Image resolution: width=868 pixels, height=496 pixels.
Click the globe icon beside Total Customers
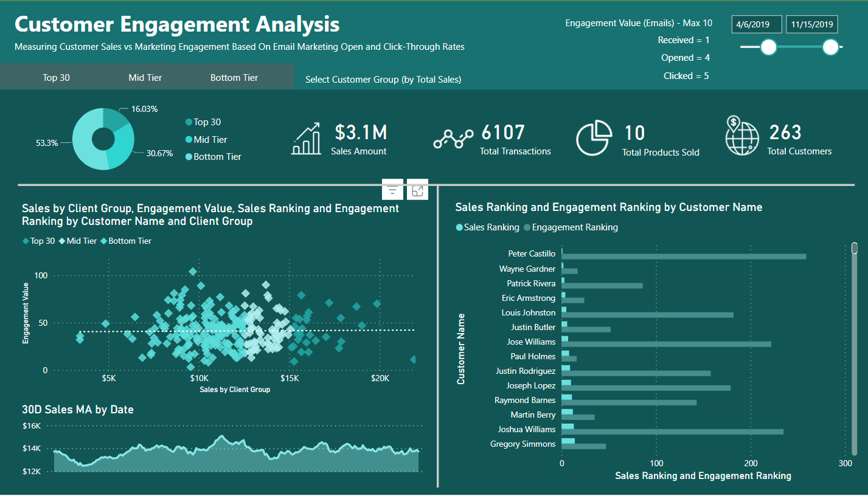pos(742,136)
